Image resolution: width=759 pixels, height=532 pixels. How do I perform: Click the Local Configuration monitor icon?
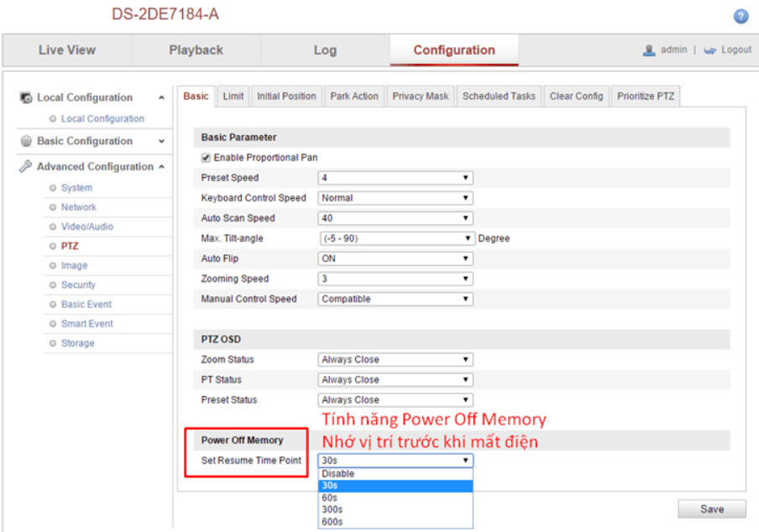click(26, 98)
